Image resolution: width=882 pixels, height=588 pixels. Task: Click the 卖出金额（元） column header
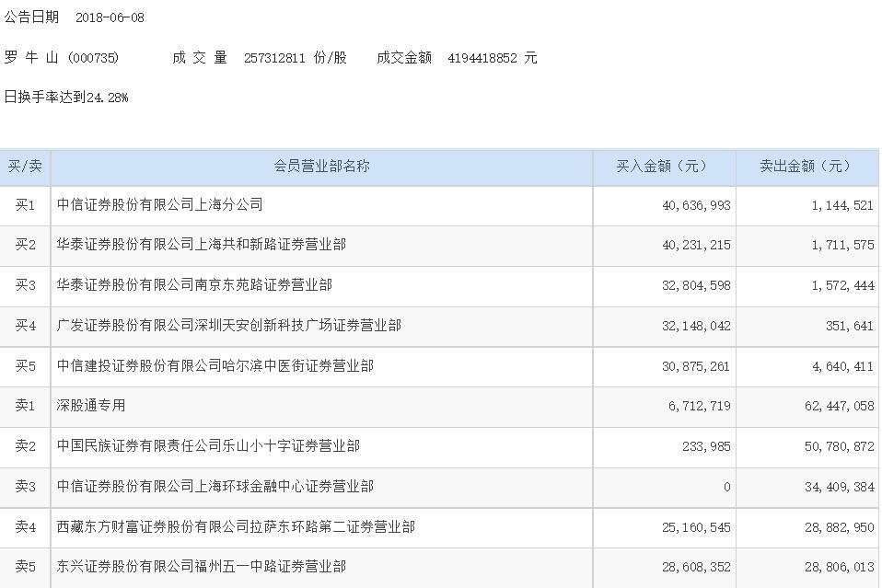point(807,166)
